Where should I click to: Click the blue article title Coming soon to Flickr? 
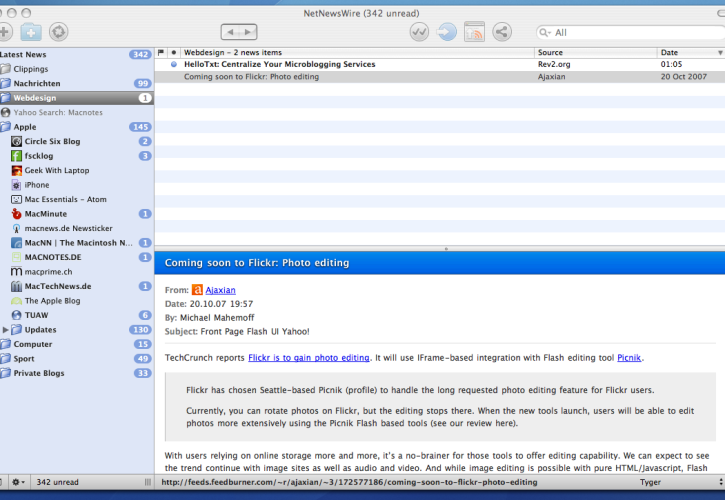point(257,263)
